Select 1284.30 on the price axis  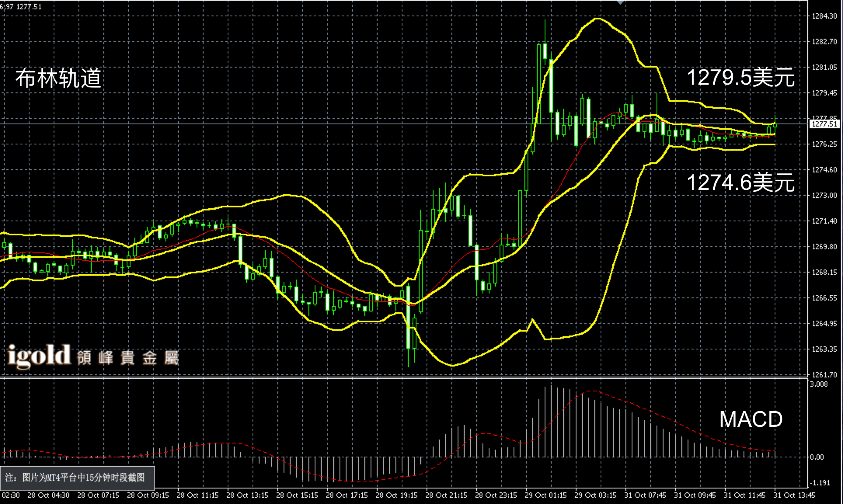pos(824,16)
